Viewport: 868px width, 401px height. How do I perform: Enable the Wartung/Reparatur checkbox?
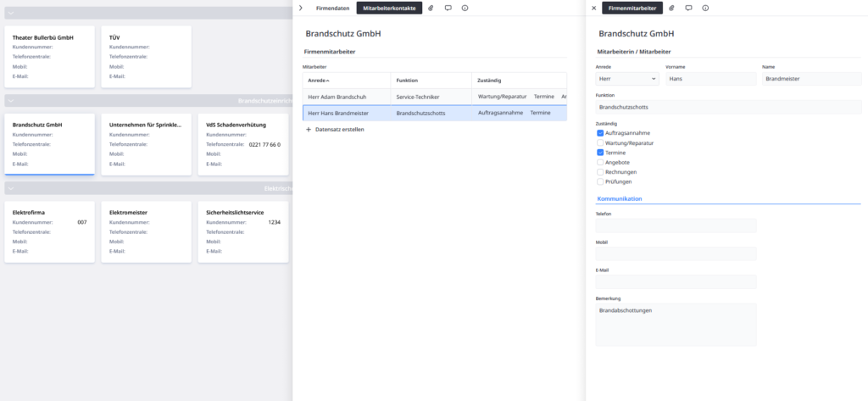pos(600,143)
